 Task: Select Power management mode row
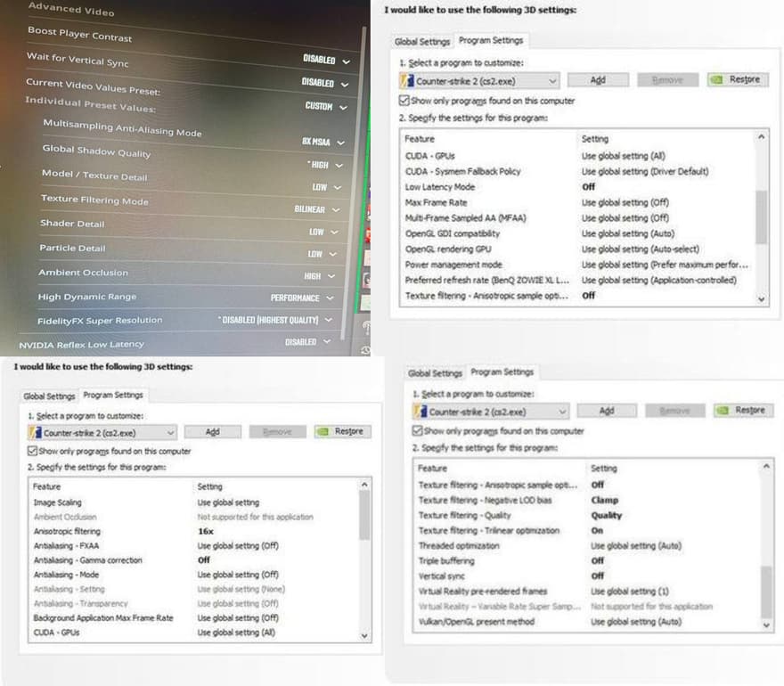point(577,265)
